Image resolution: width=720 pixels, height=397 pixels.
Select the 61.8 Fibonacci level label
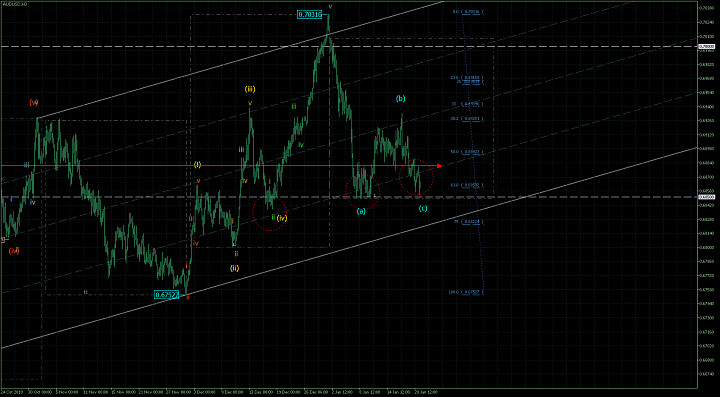(466, 185)
